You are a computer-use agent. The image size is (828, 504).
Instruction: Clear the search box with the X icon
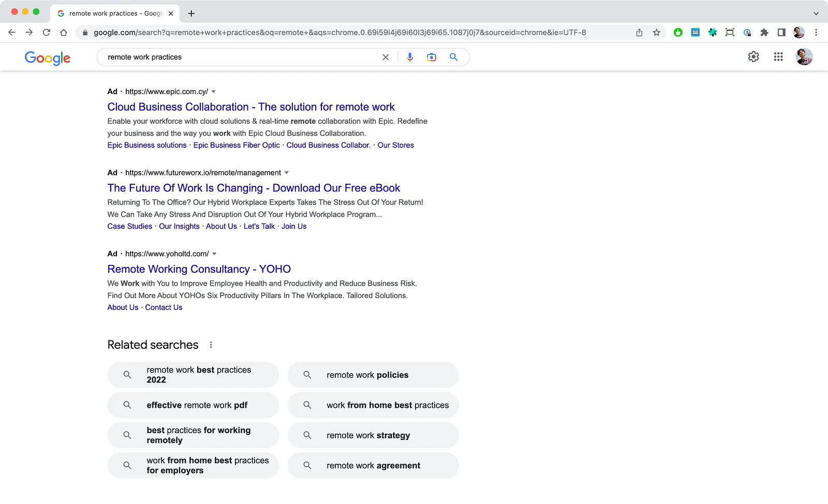[x=386, y=57]
